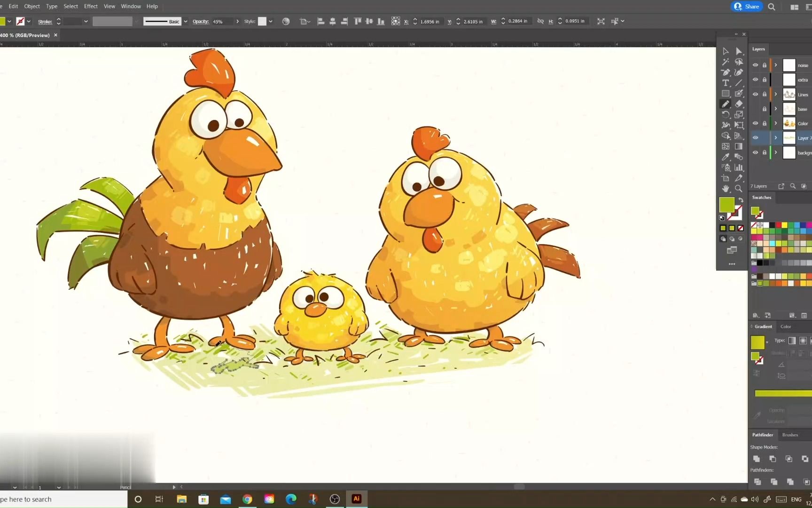Select the Pencil tool in the toolbar
The height and width of the screenshot is (508, 812).
[726, 103]
